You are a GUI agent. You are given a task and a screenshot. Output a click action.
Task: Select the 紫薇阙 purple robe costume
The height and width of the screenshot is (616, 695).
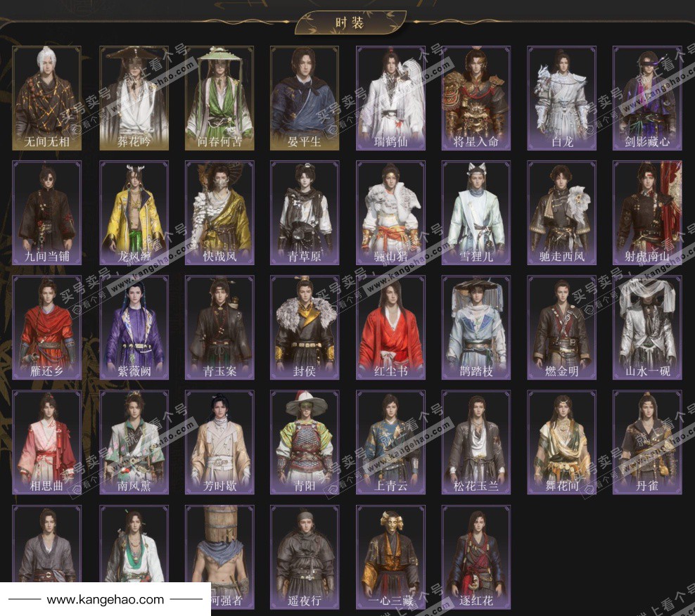(134, 327)
